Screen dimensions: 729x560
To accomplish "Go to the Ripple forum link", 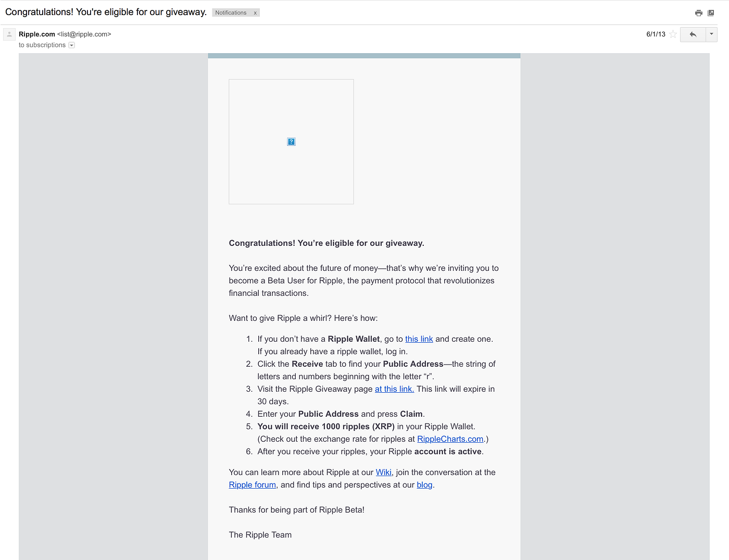I will [253, 485].
